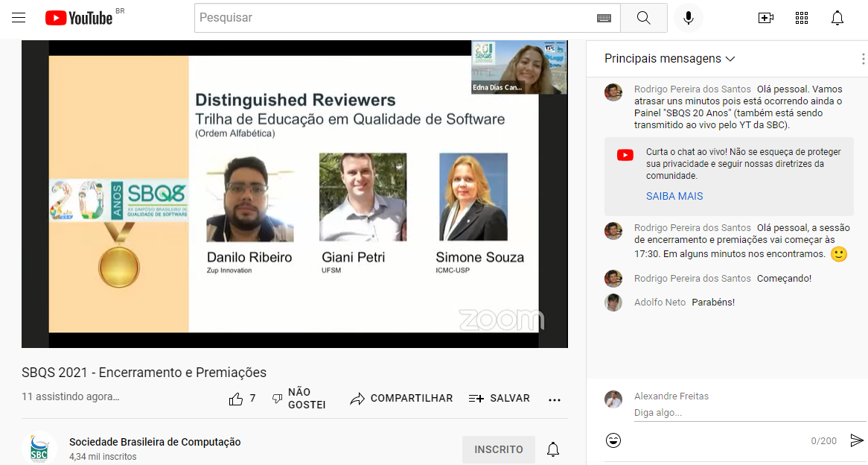
Task: Open the YouTube apps grid
Action: coord(802,18)
